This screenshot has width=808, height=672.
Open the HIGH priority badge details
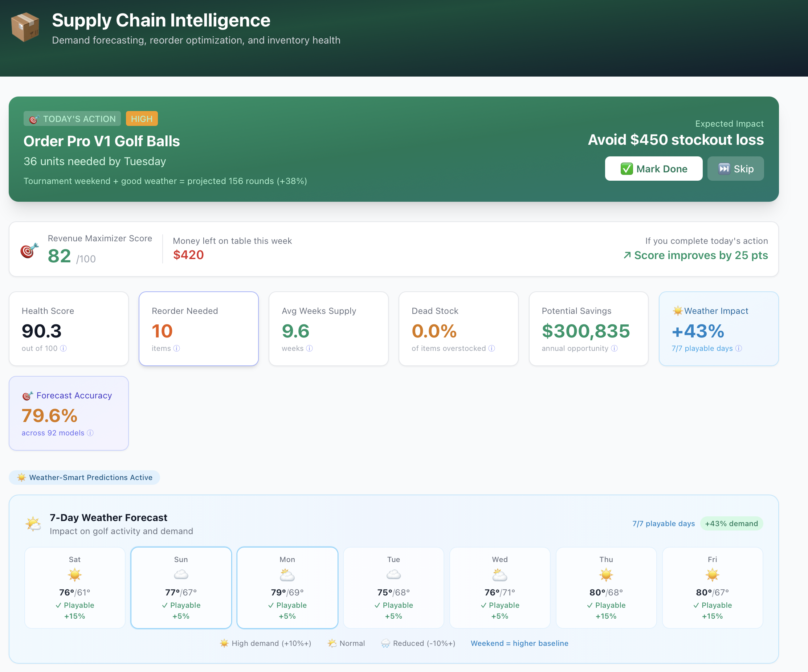[x=141, y=119]
